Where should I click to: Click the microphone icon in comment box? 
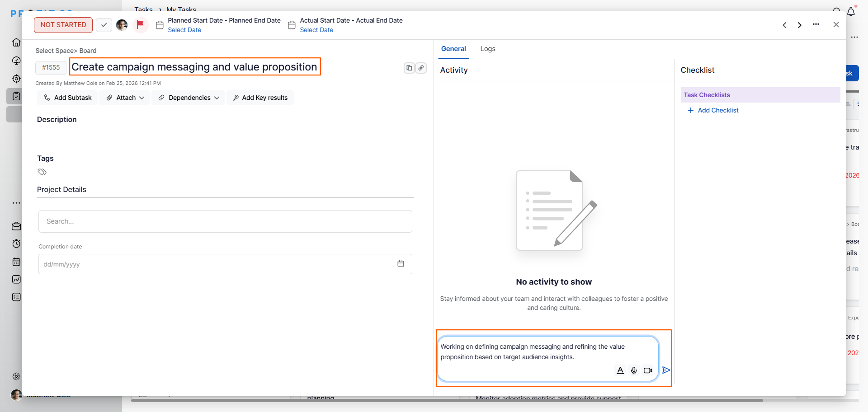point(634,370)
